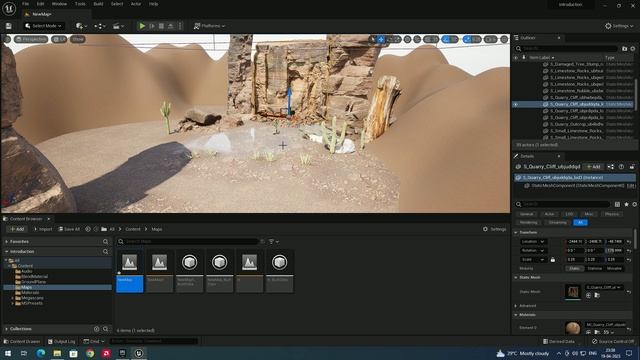This screenshot has height=360, width=640.
Task: Open the Window menu
Action: [60, 4]
